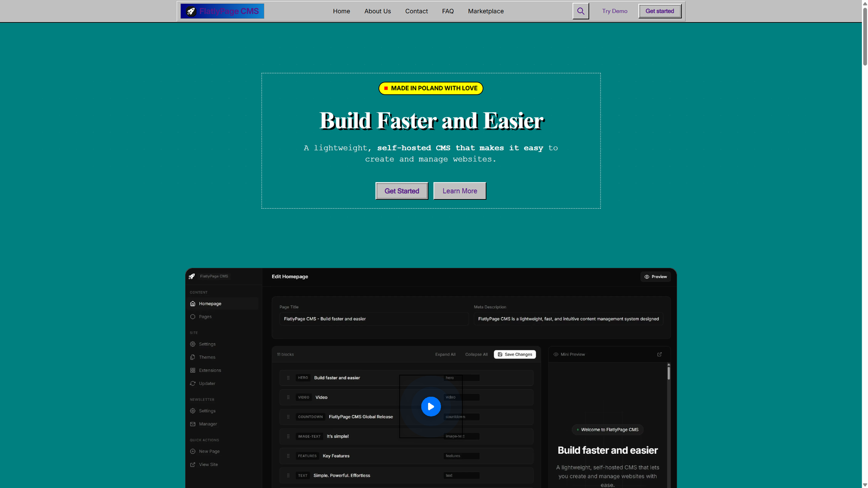Click the Themes icon in sidebar
868x488 pixels.
[193, 357]
